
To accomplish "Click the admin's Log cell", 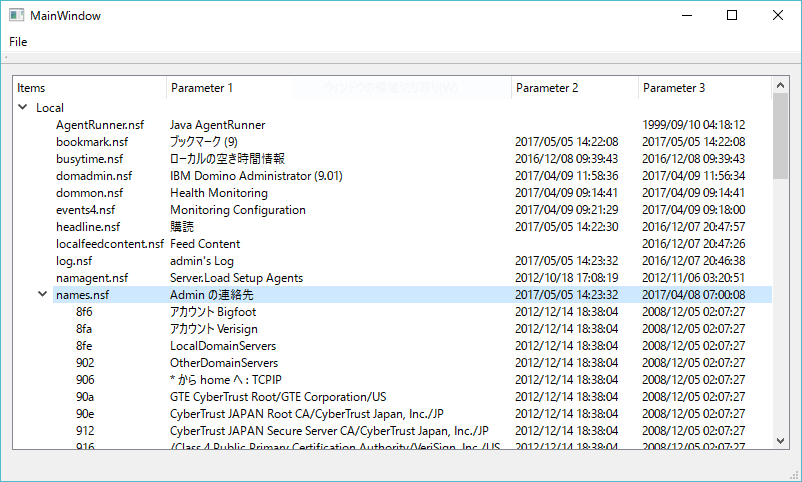I will 202,261.
